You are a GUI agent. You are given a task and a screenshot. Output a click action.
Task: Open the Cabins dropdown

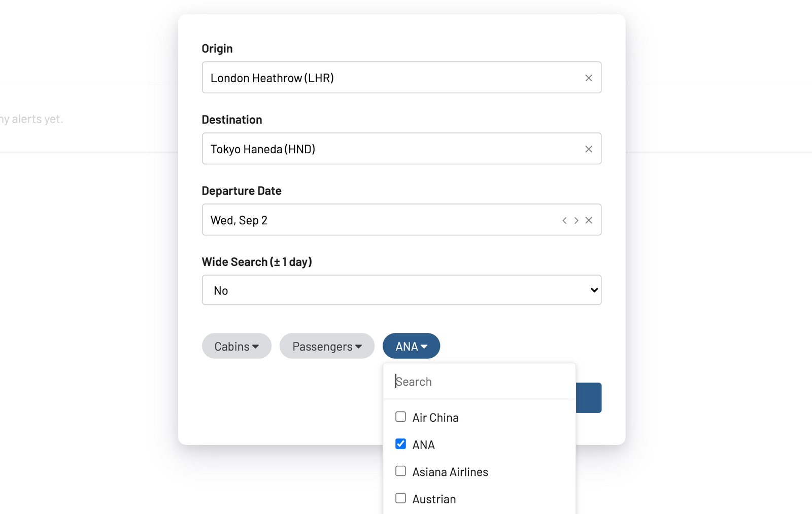pos(236,346)
